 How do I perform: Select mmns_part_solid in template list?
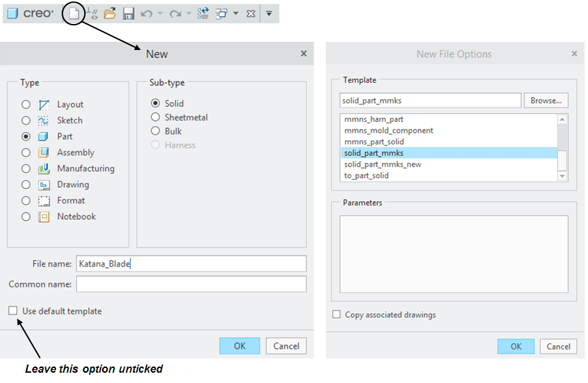374,142
